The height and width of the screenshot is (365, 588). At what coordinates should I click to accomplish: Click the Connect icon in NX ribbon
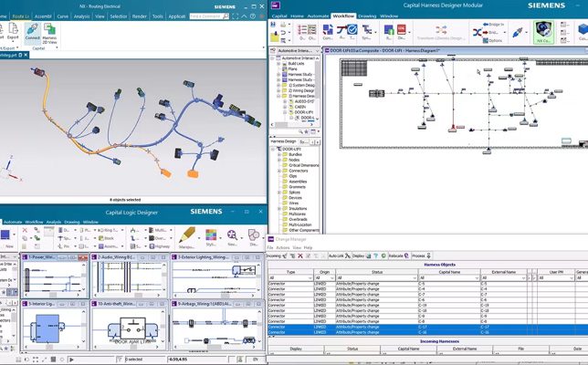pyautogui.click(x=33, y=30)
